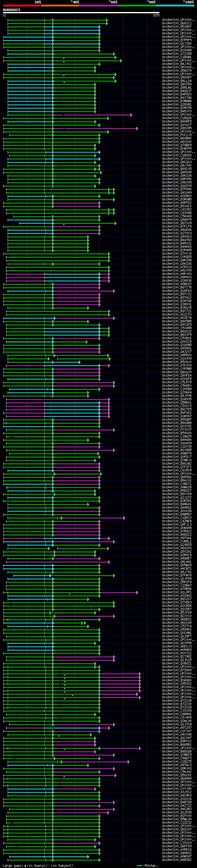Select hit label UniRef100_B6VBM0

coord(177,139)
